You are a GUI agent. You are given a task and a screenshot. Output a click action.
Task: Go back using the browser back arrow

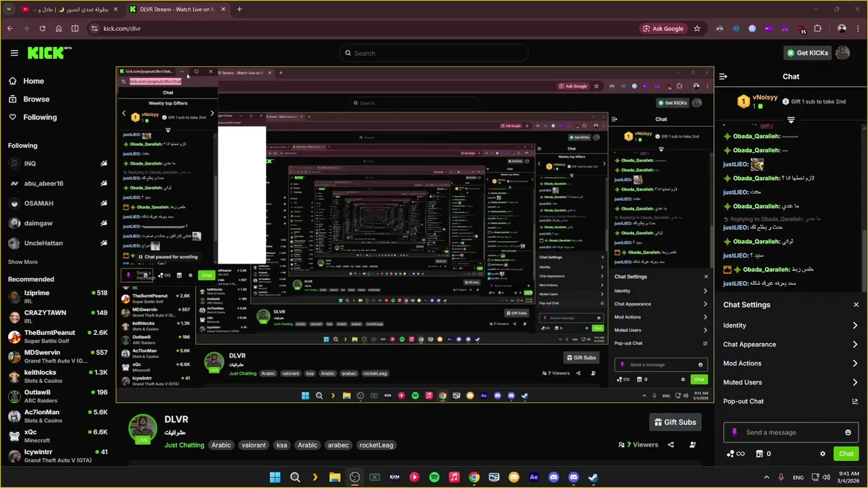(x=10, y=28)
